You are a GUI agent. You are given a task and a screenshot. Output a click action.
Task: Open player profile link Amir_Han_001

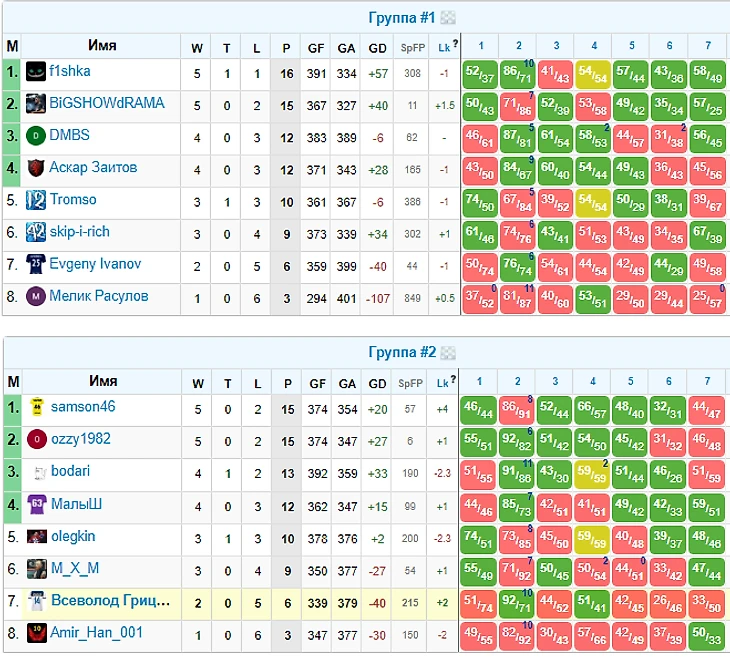click(x=96, y=631)
